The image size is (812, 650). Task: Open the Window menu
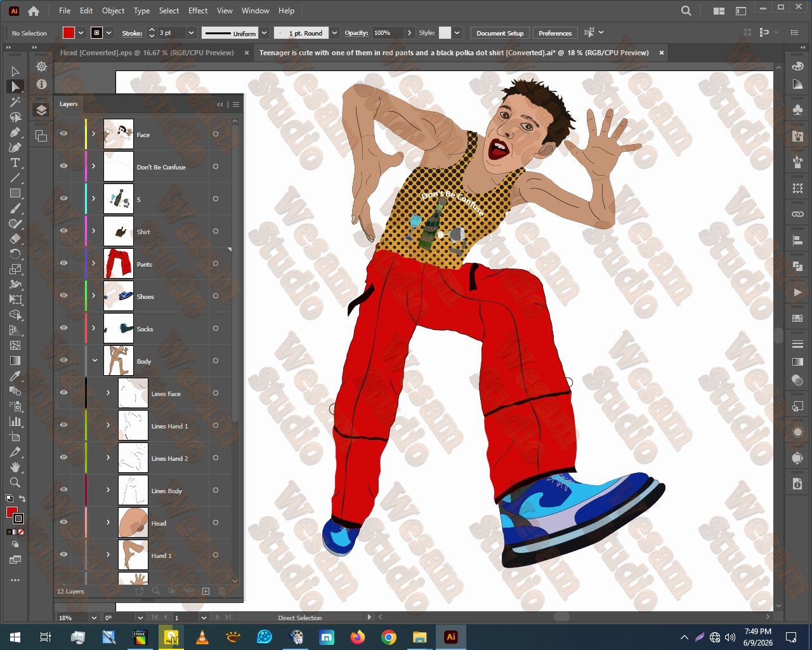tap(256, 11)
